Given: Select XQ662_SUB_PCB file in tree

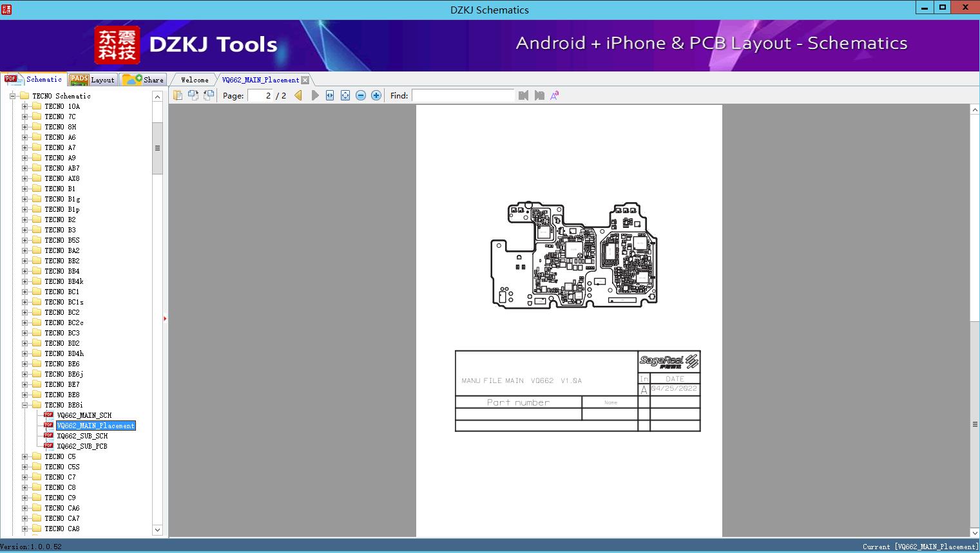Looking at the screenshot, I should point(82,446).
